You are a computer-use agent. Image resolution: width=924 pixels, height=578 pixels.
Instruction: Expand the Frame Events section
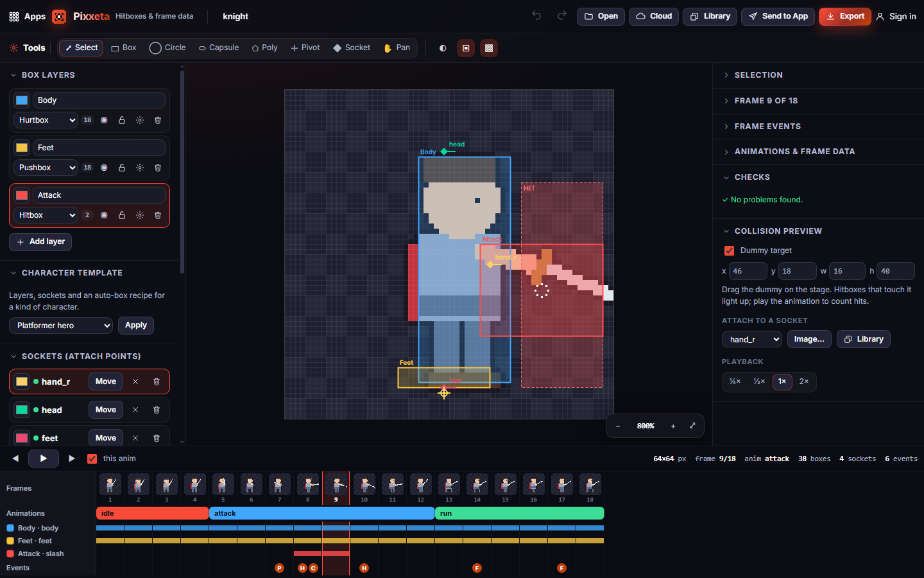tap(818, 127)
